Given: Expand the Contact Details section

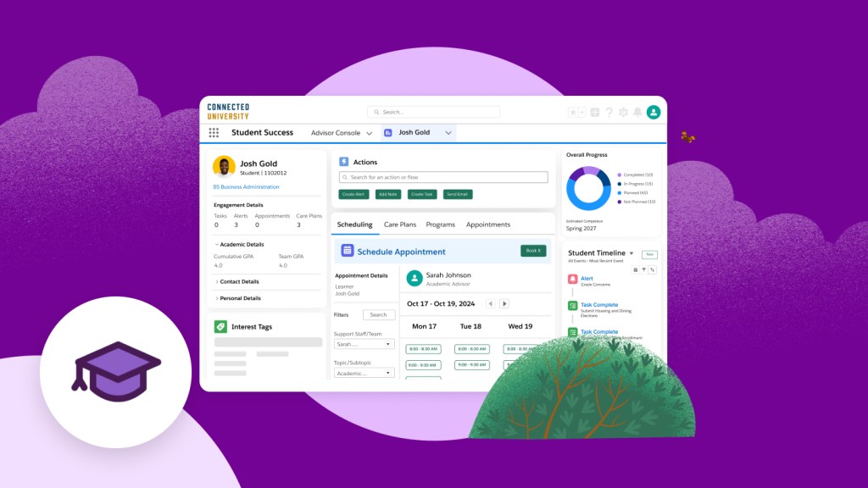Looking at the screenshot, I should coord(217,281).
